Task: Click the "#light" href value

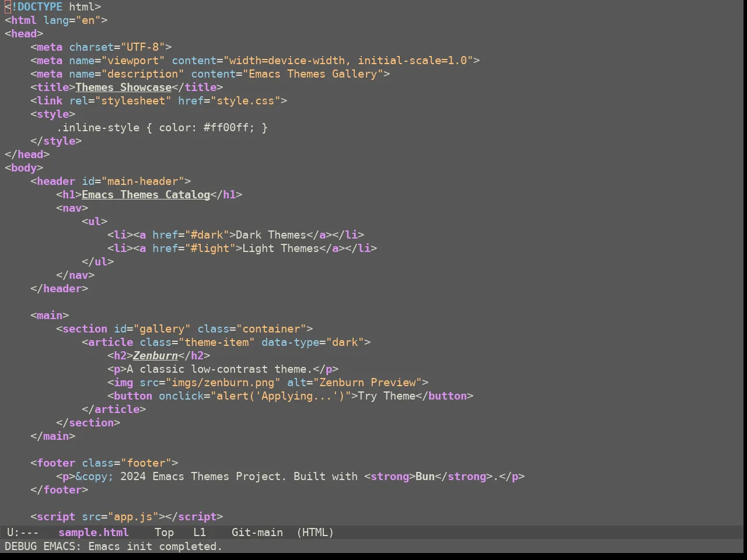Action: (211, 249)
